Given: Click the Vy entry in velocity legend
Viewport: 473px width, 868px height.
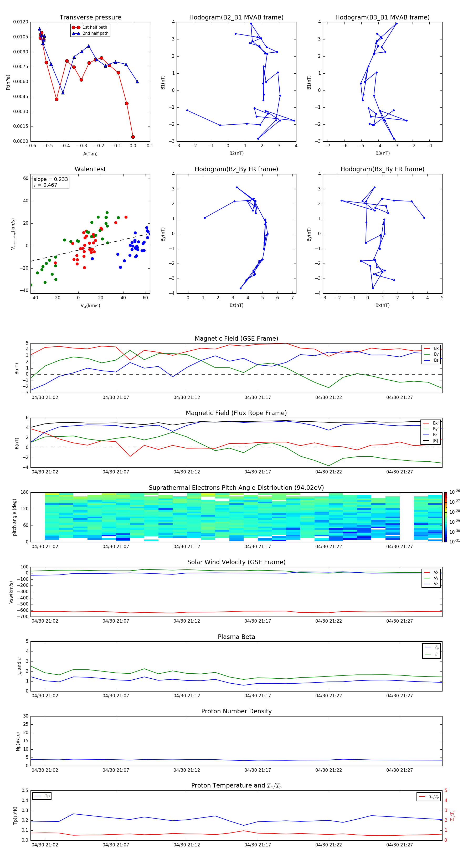Looking at the screenshot, I should click(431, 578).
